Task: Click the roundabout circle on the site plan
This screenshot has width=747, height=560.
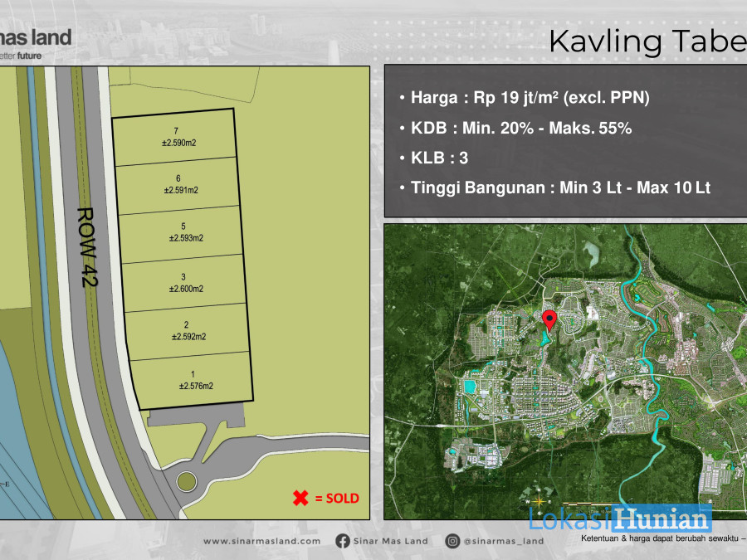Action: tap(186, 482)
